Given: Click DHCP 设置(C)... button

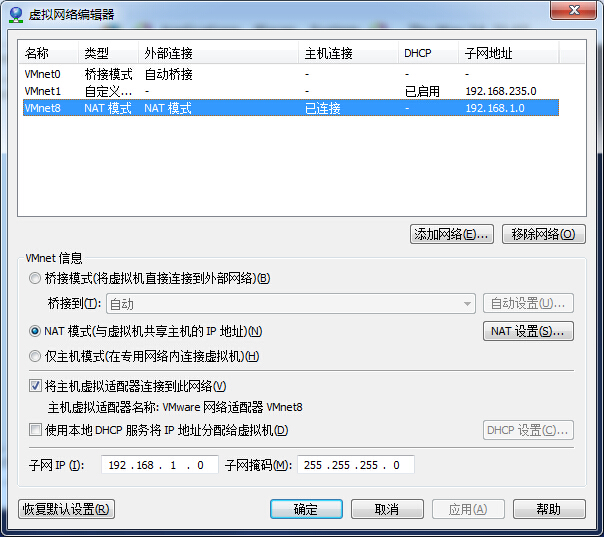Looking at the screenshot, I should [528, 430].
